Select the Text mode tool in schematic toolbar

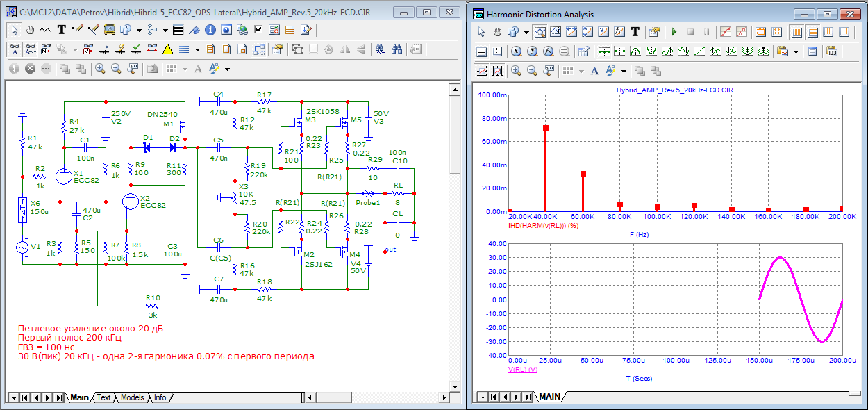tap(61, 30)
